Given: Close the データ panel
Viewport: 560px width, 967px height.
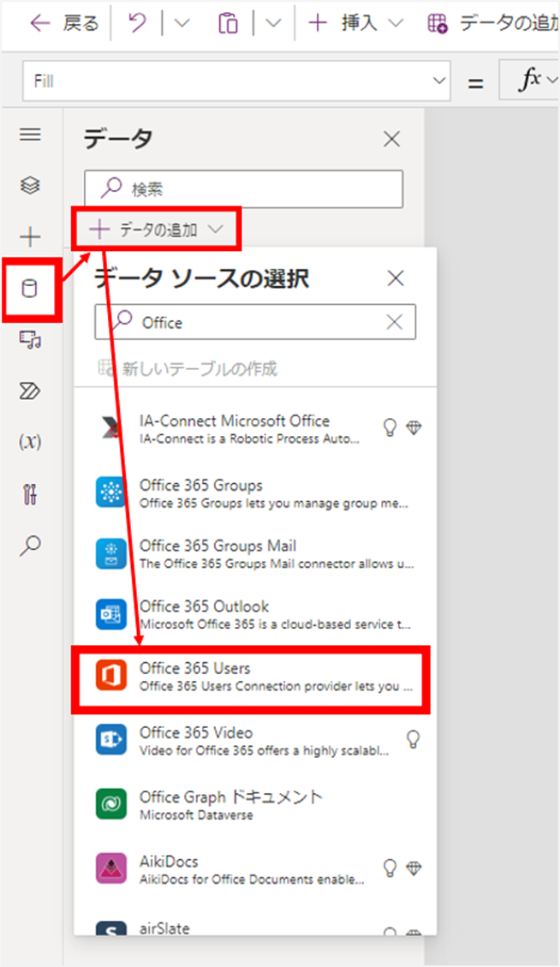Looking at the screenshot, I should (391, 140).
